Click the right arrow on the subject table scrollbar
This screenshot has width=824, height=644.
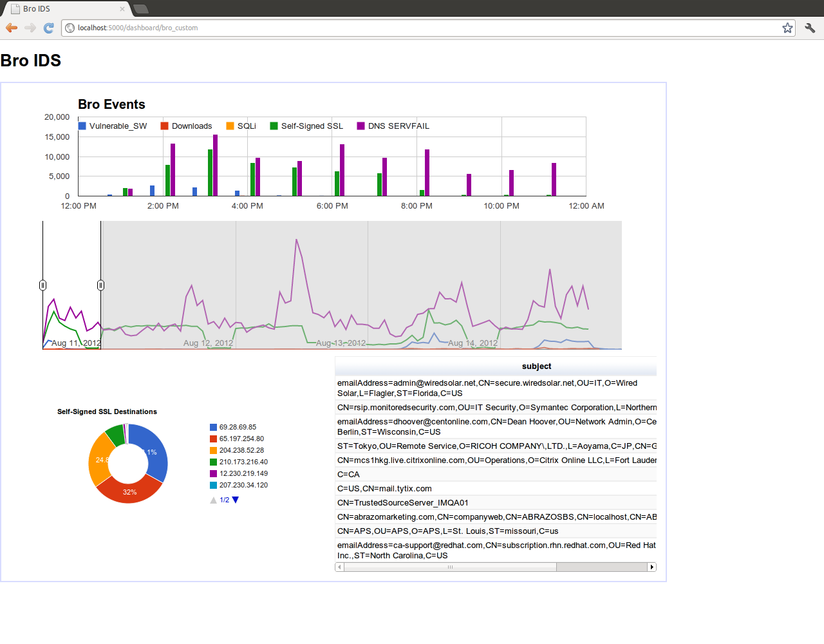(652, 567)
